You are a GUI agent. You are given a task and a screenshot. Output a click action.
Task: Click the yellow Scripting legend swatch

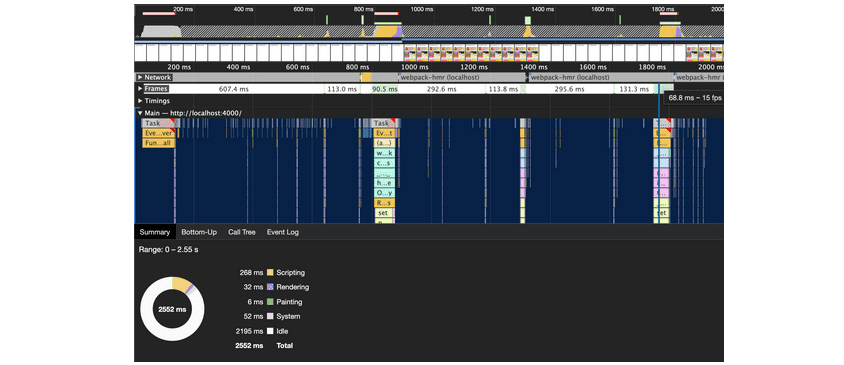click(271, 272)
